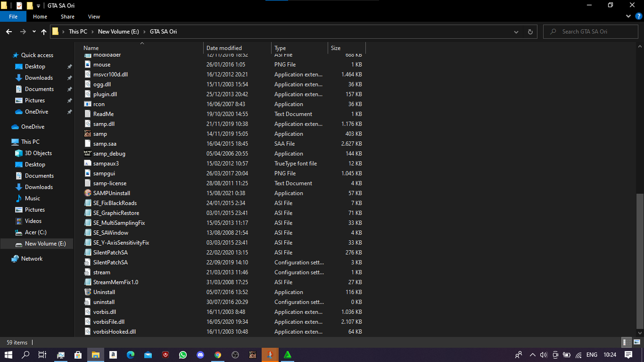Select the samp-license text document
Viewport: 644px width, 362px height.
point(110,184)
